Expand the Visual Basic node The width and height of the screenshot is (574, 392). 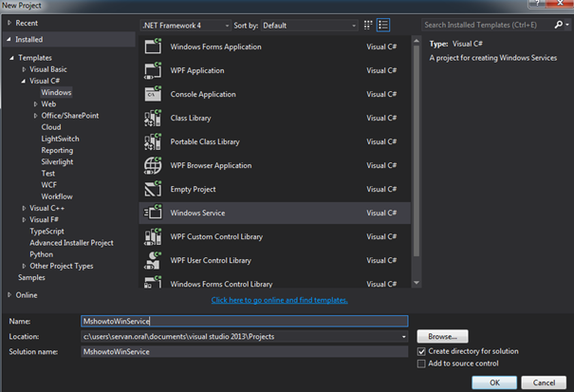(24, 69)
